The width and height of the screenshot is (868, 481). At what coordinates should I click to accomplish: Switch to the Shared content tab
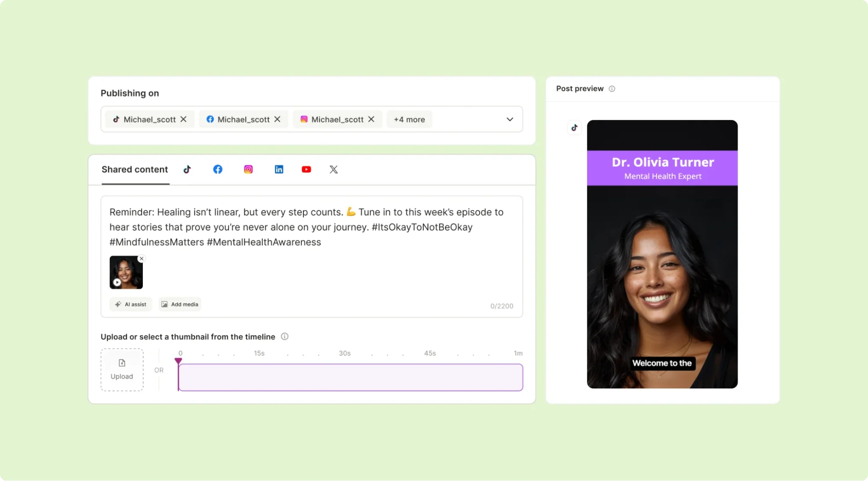point(135,169)
